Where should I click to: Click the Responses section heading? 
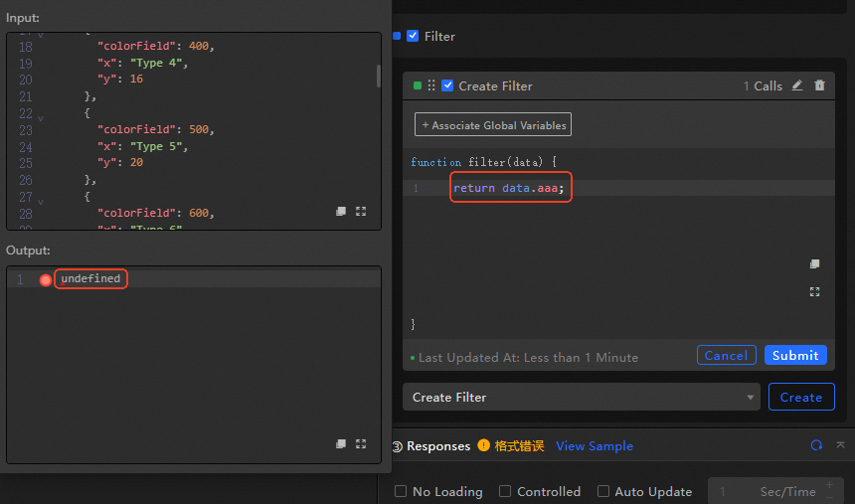pyautogui.click(x=438, y=445)
